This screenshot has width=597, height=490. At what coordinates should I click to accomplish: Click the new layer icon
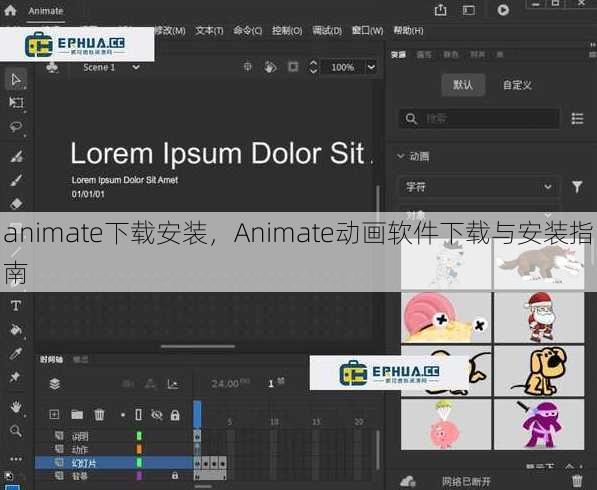(x=54, y=414)
